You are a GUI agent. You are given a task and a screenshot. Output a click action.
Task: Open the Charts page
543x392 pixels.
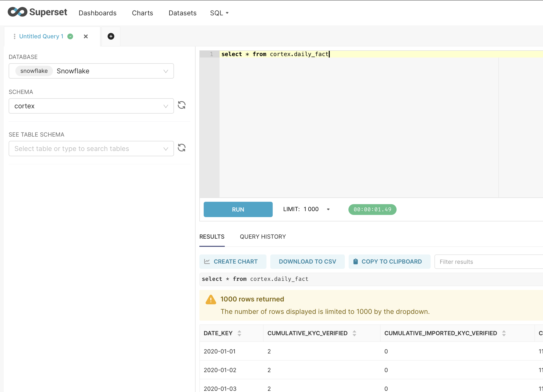tap(143, 13)
